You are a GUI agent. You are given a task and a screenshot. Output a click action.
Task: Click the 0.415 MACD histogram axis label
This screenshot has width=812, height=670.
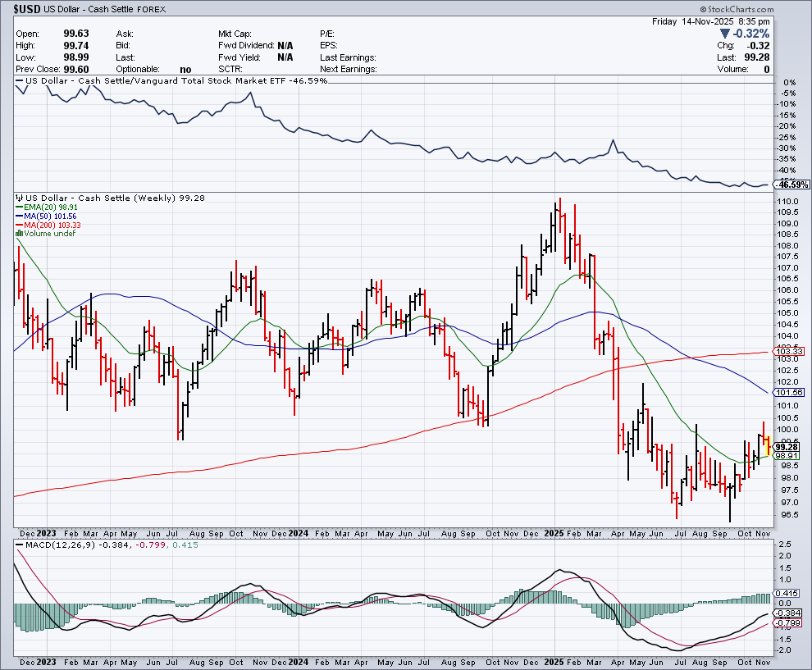click(x=786, y=593)
